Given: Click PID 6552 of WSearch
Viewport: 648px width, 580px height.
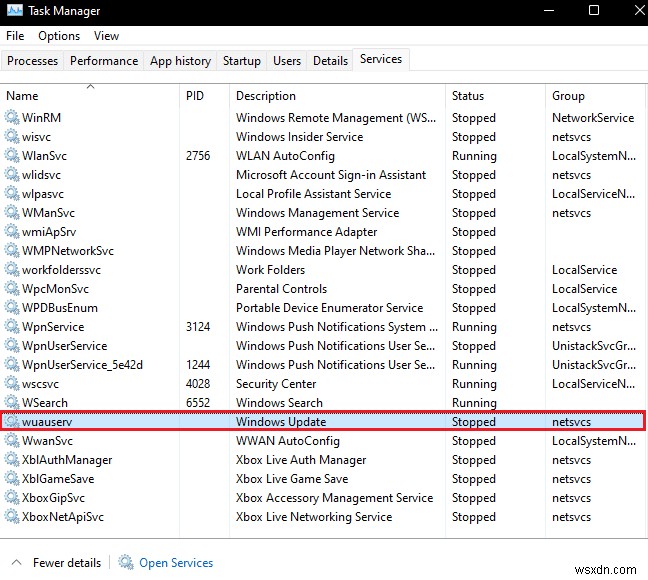Looking at the screenshot, I should coord(198,403).
